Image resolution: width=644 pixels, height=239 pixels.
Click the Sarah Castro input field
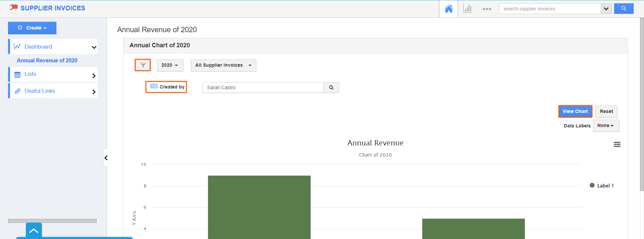point(263,87)
